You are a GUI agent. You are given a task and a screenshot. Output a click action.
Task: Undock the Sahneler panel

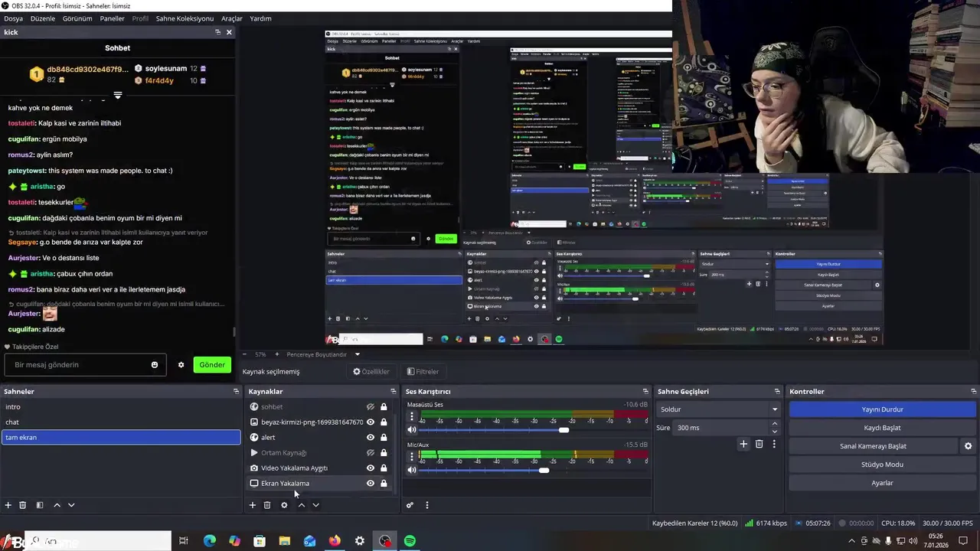click(x=236, y=391)
